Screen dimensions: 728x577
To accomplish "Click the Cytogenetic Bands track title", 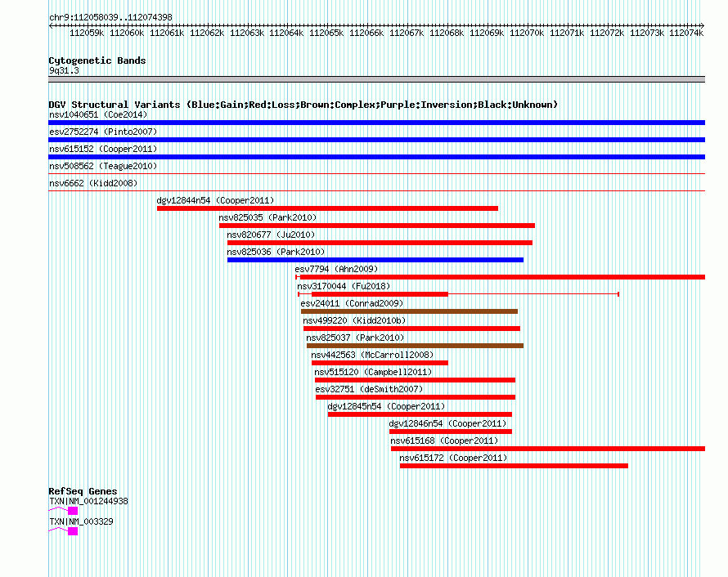I will tap(97, 60).
